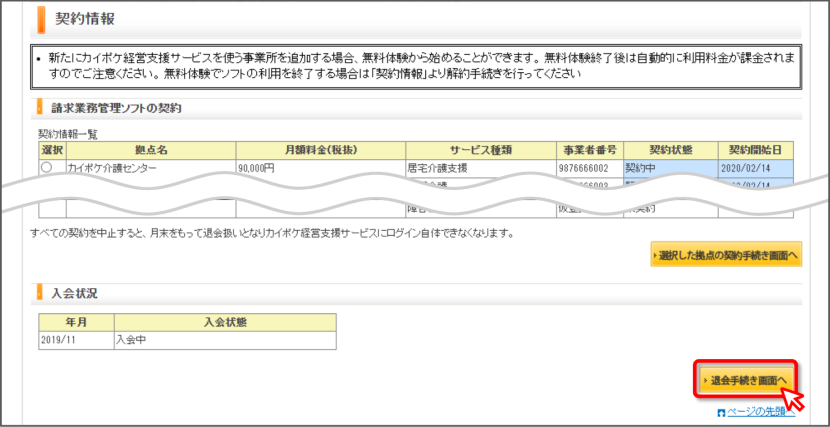Click the orange marker beside 請求業務管理ソフトの契約
Screen dimensions: 830x427
[40, 108]
